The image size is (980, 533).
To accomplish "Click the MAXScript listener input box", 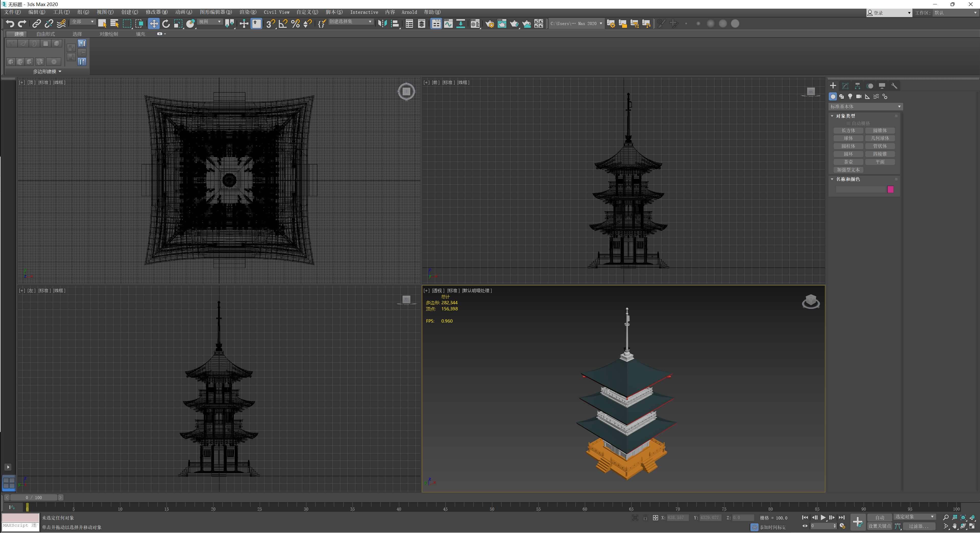I will point(20,526).
